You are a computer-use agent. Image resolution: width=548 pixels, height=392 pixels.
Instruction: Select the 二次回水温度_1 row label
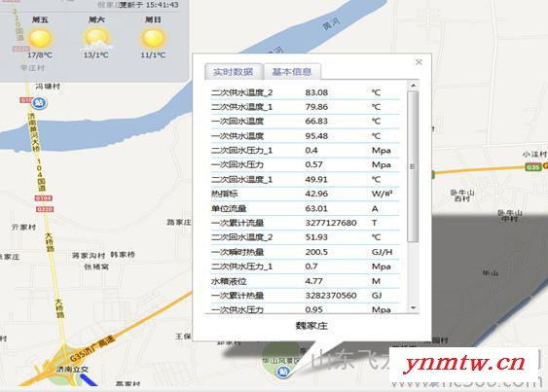click(x=241, y=180)
